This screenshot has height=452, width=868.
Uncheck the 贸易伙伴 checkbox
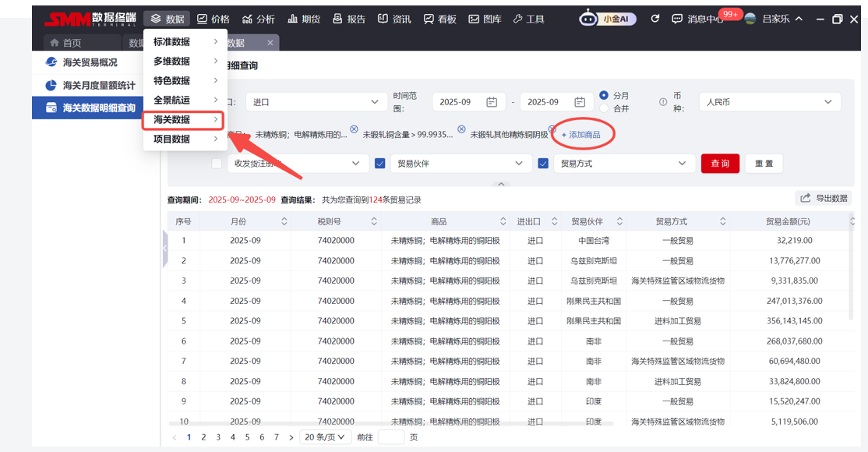(x=380, y=164)
